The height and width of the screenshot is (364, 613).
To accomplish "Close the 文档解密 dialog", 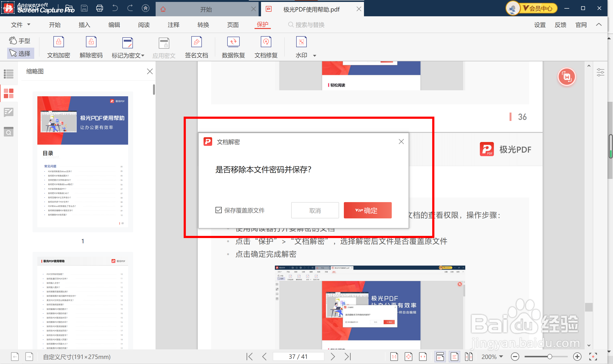I will pyautogui.click(x=401, y=142).
